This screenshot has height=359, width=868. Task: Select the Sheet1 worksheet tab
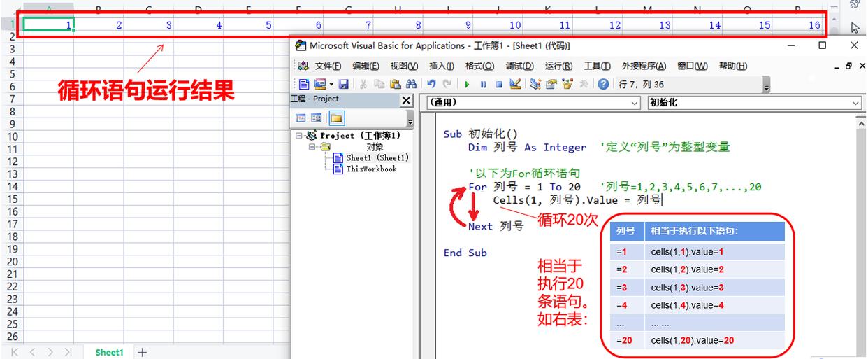coord(109,353)
